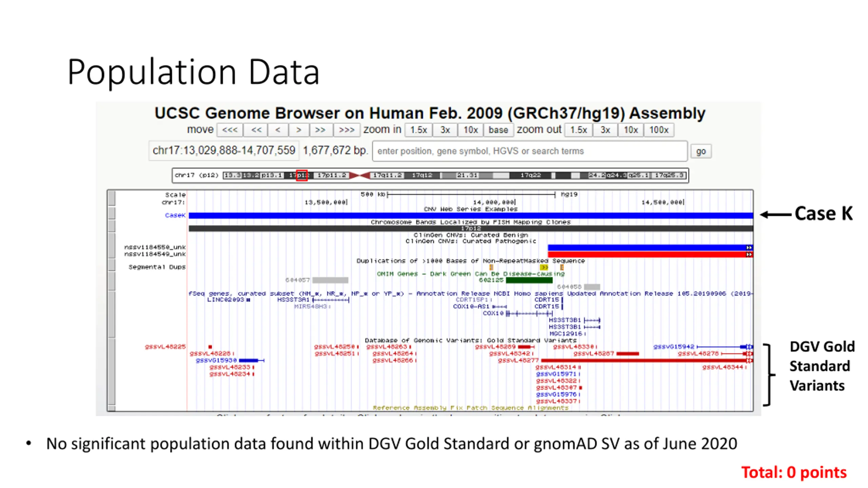
Task: Click the gssvL48337 variant label
Action: point(556,401)
